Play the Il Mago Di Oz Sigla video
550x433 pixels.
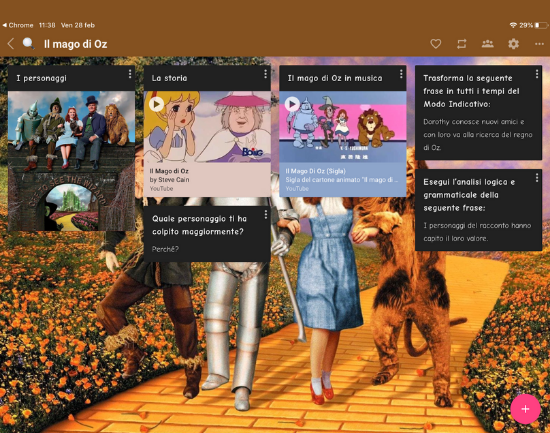click(x=292, y=104)
